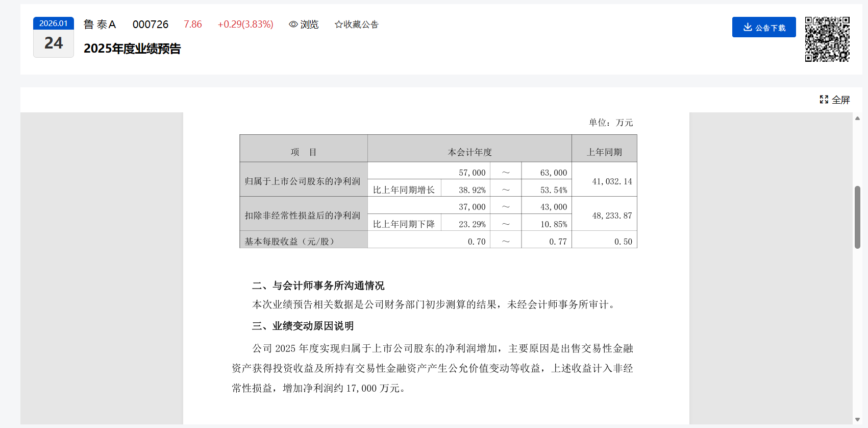Click the 全屏 text label
The height and width of the screenshot is (428, 868).
click(840, 100)
